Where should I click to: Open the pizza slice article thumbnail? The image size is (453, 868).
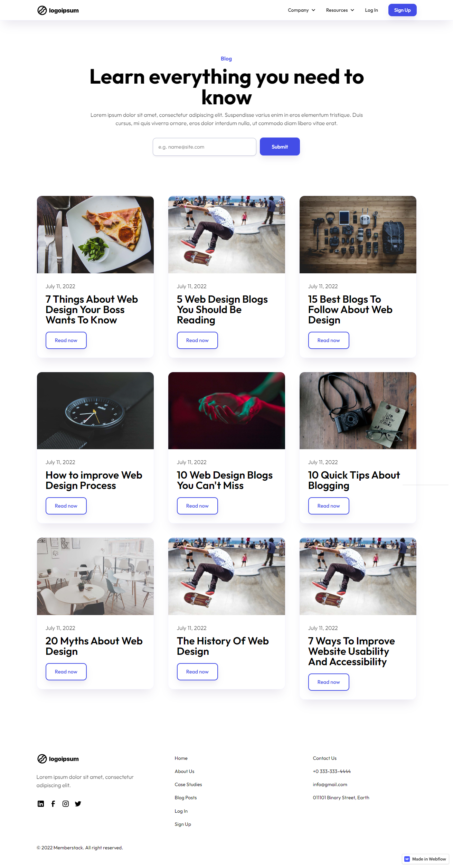(x=95, y=235)
